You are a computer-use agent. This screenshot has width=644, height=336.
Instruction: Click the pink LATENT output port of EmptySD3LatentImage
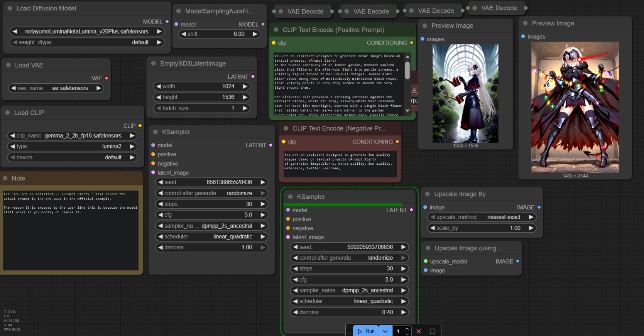pyautogui.click(x=253, y=77)
